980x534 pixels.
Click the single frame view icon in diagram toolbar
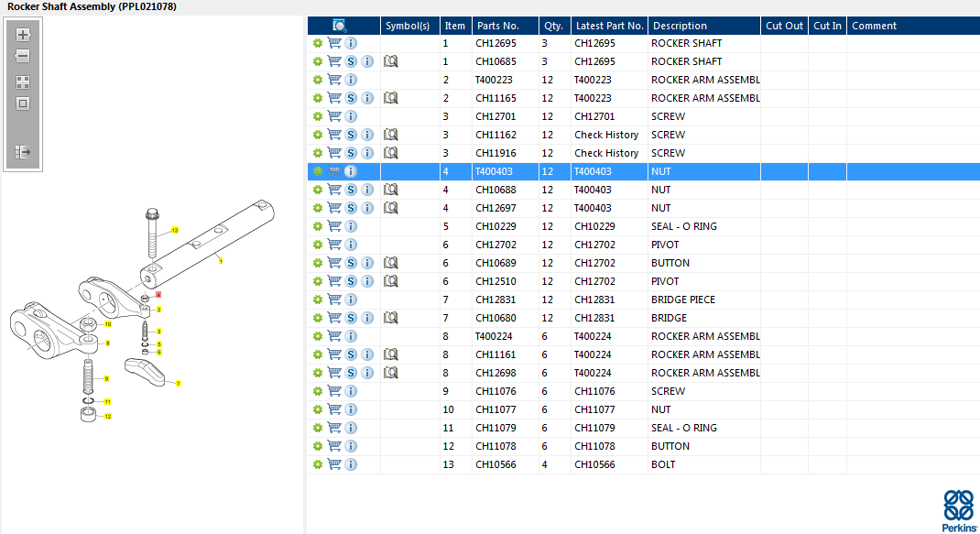[x=23, y=104]
